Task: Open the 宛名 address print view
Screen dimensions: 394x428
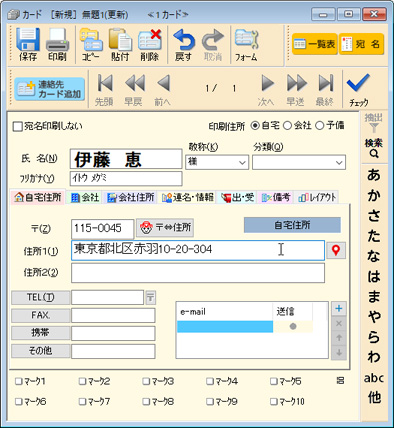Action: 362,44
